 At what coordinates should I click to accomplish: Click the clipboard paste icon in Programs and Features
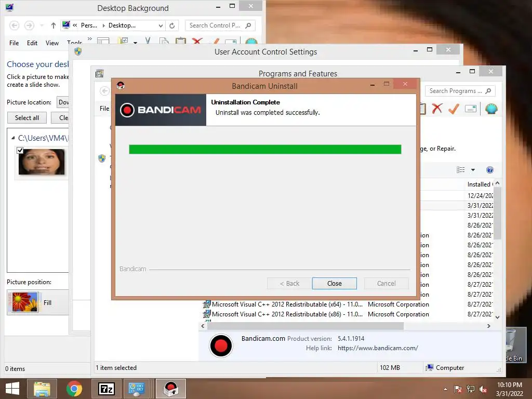423,109
